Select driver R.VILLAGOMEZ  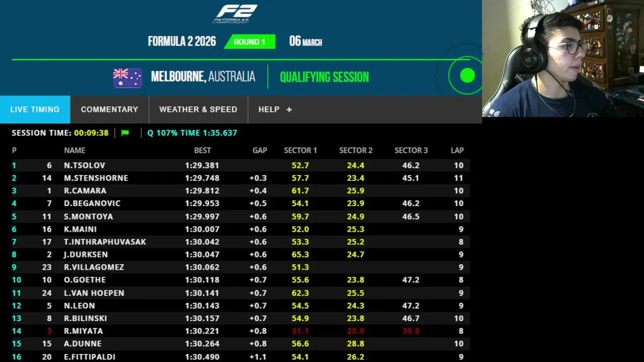pyautogui.click(x=94, y=267)
